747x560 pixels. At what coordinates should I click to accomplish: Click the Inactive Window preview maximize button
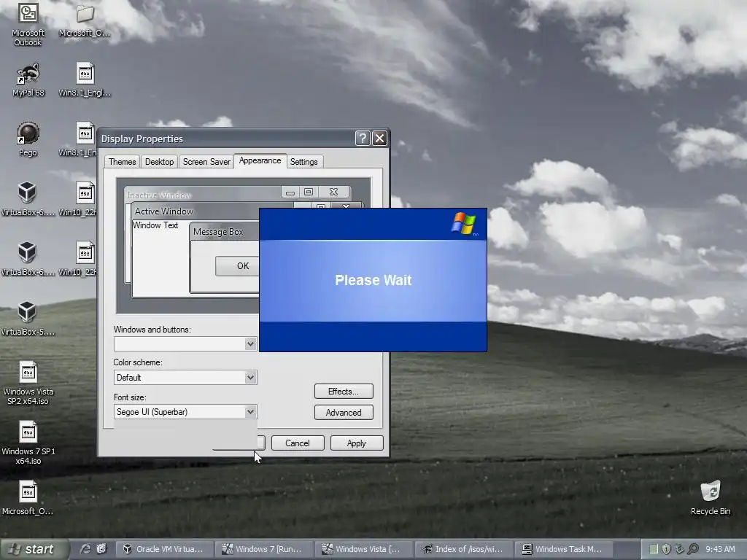309,192
